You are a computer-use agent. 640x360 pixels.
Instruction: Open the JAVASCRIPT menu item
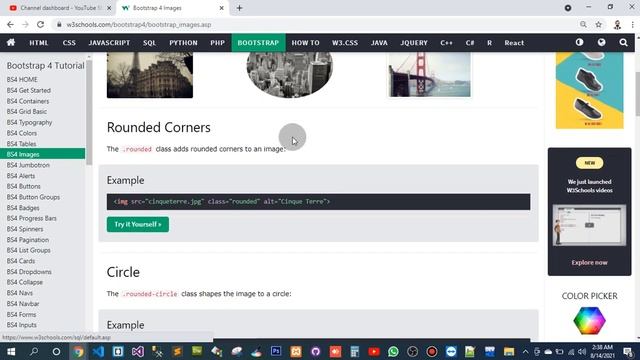pos(109,42)
